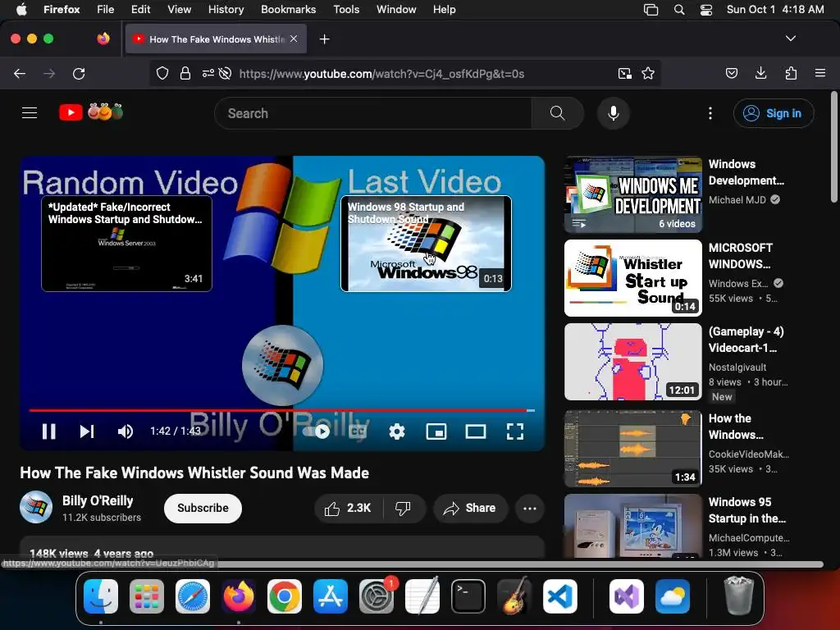Viewport: 840px width, 630px height.
Task: Subscribe to Billy O'Reilly channel
Action: pos(203,508)
